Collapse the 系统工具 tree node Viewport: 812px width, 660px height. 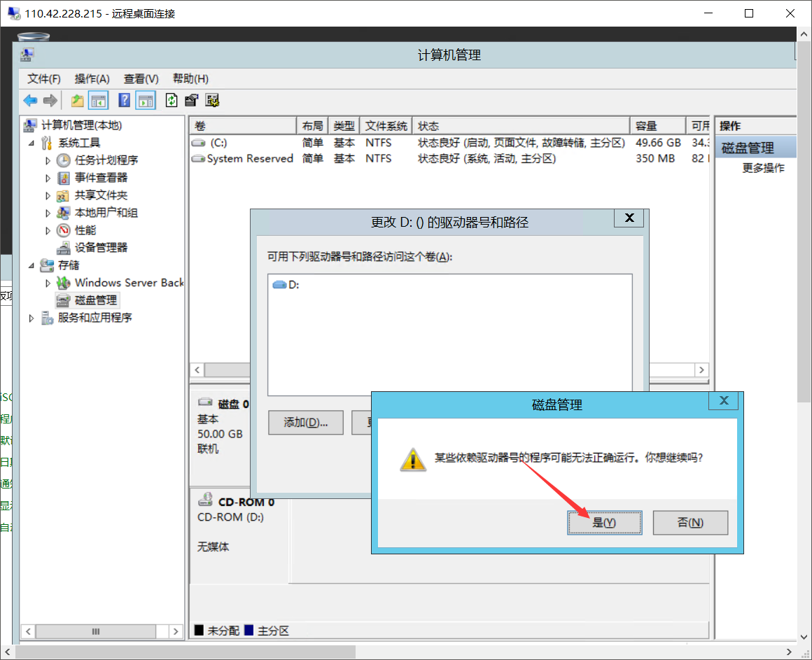(x=31, y=143)
